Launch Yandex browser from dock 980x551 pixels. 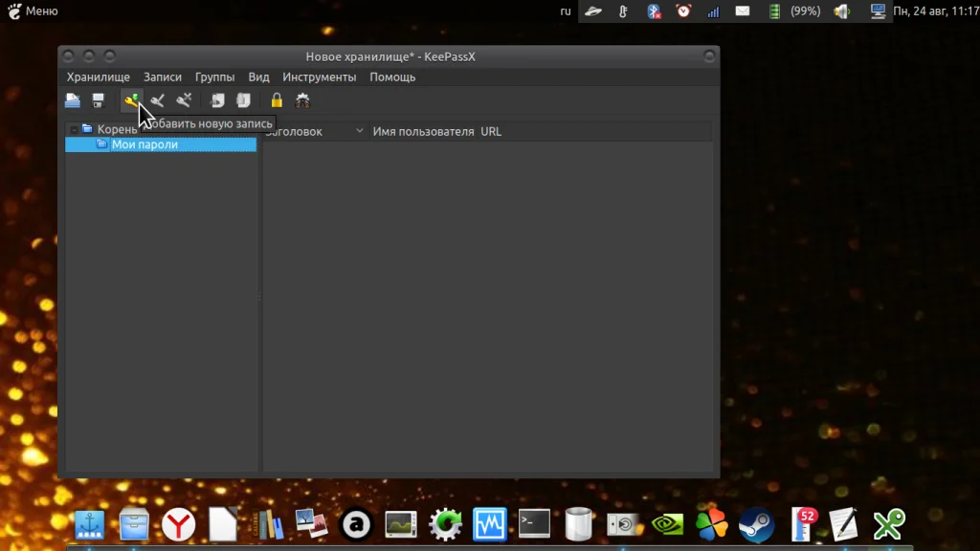coord(178,524)
